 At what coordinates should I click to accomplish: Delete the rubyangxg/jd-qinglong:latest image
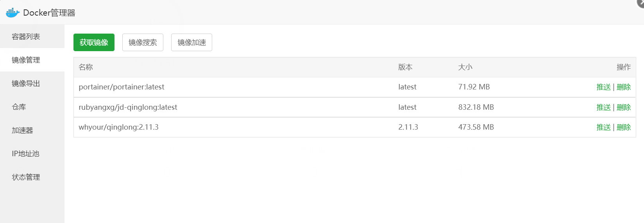(624, 107)
